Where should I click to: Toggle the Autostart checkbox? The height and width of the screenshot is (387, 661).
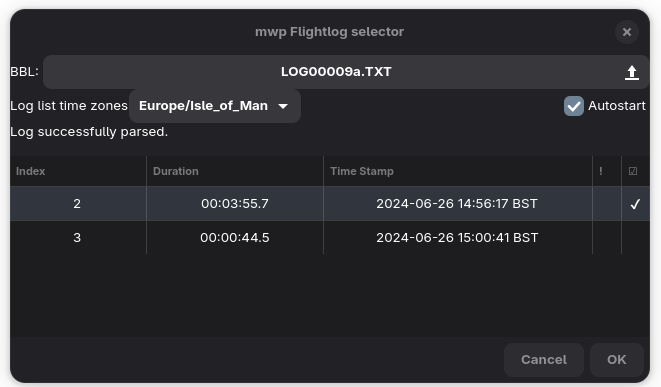tap(574, 106)
